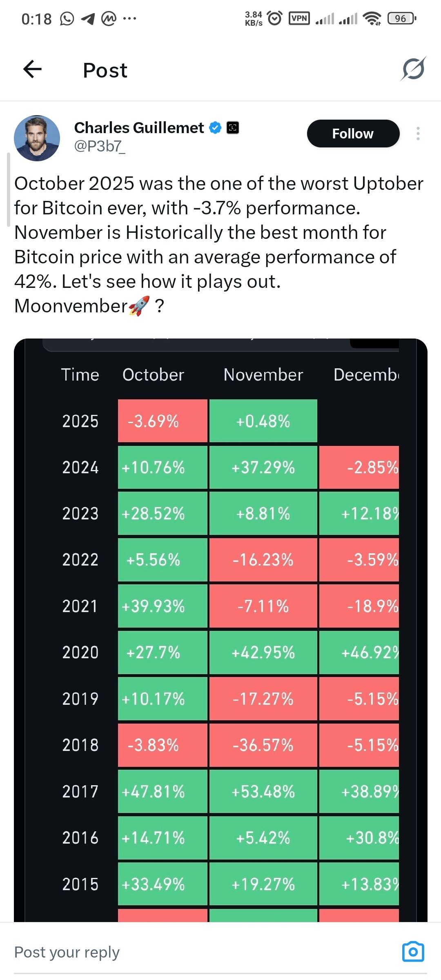Tap the WhatsApp notification icon
The width and height of the screenshot is (441, 980).
[x=67, y=18]
